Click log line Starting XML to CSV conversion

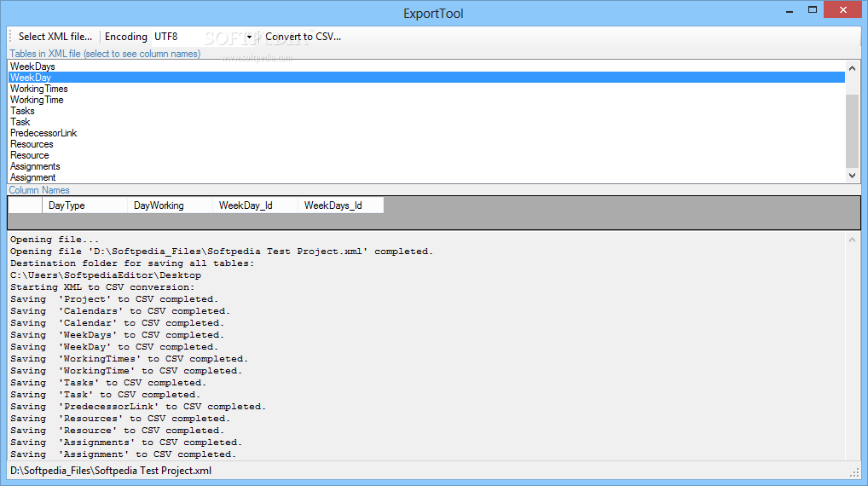point(102,286)
